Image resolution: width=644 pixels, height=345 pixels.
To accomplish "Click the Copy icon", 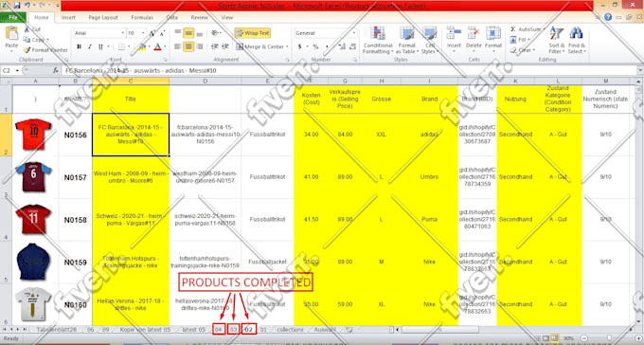I will coord(27,40).
